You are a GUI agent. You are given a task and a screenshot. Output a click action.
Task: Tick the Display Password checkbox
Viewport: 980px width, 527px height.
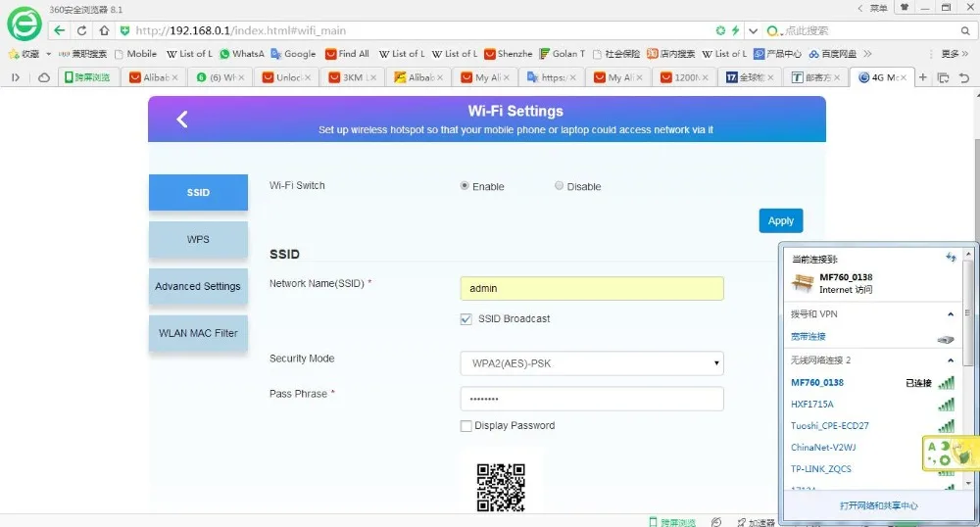[465, 426]
